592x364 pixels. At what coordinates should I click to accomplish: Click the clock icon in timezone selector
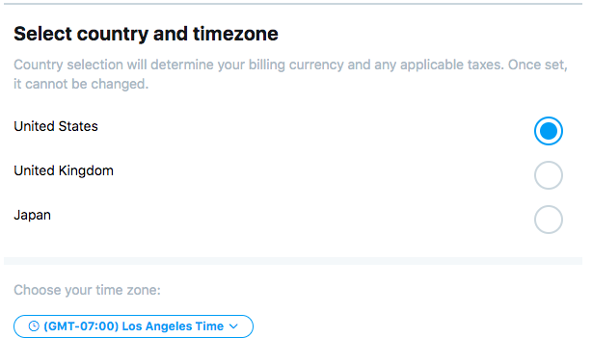click(x=34, y=326)
